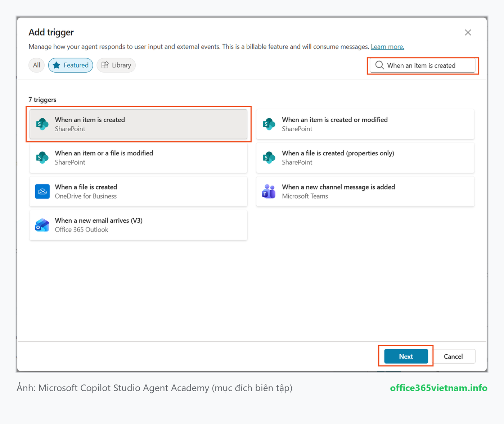Click the "OneDrive for Business" subtitle
This screenshot has height=424, width=504.
pyautogui.click(x=86, y=196)
